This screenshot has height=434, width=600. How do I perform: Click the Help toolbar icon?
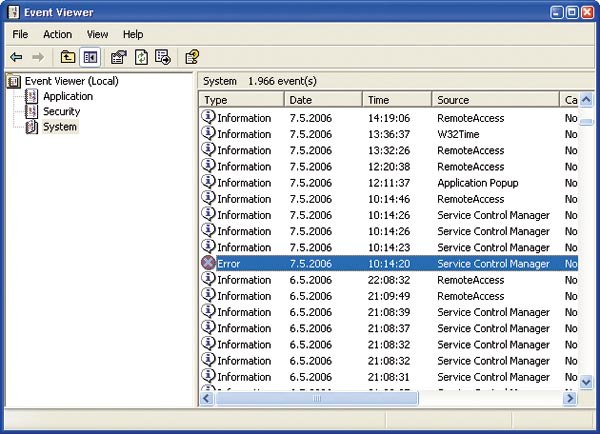[192, 58]
